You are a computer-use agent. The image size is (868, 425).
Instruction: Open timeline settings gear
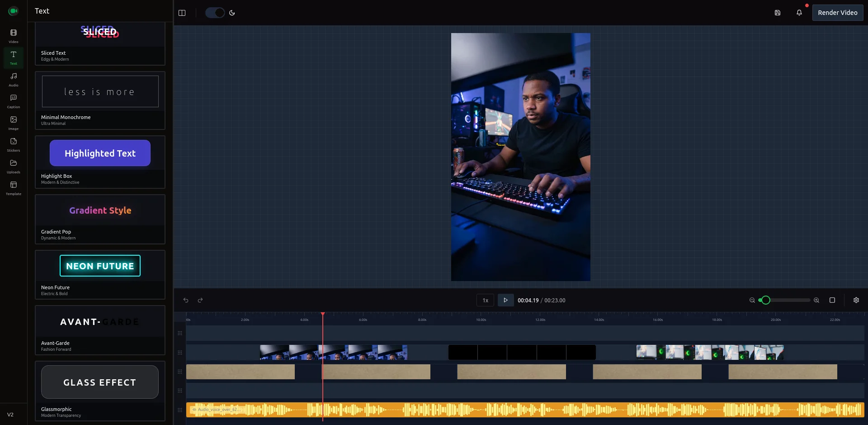tap(856, 300)
